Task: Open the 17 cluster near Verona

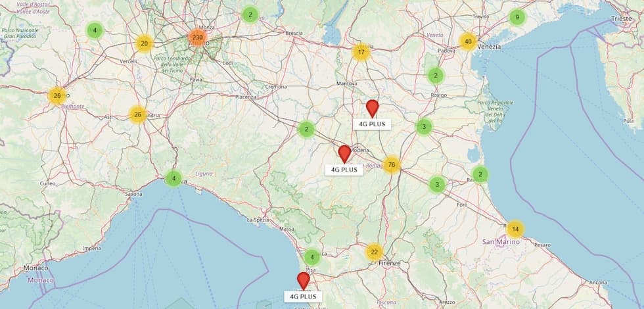Action: (x=361, y=52)
